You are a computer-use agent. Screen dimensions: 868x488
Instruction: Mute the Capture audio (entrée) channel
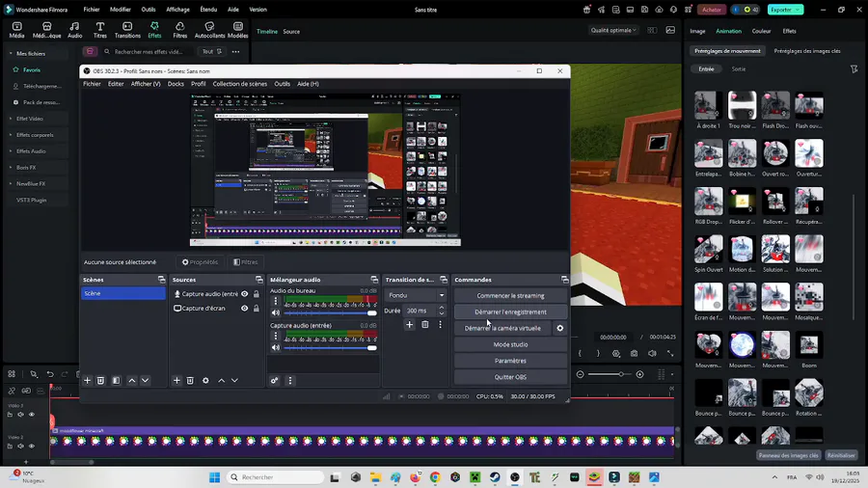click(x=276, y=348)
